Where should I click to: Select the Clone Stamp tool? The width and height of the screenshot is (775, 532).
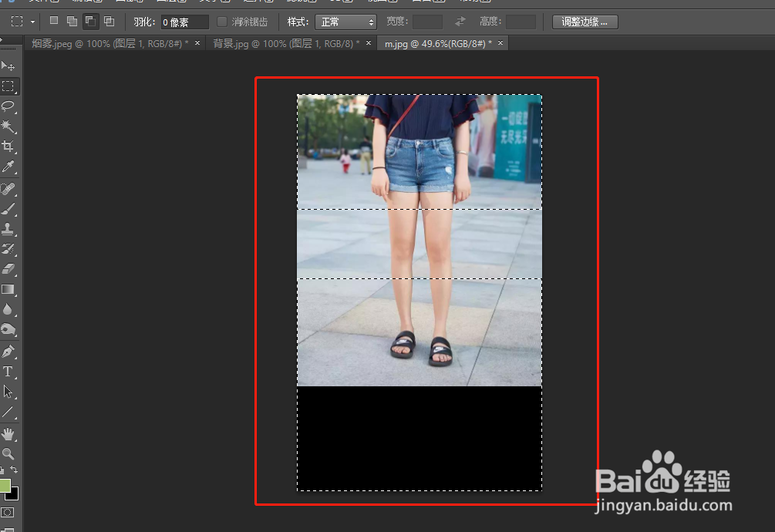(x=8, y=229)
